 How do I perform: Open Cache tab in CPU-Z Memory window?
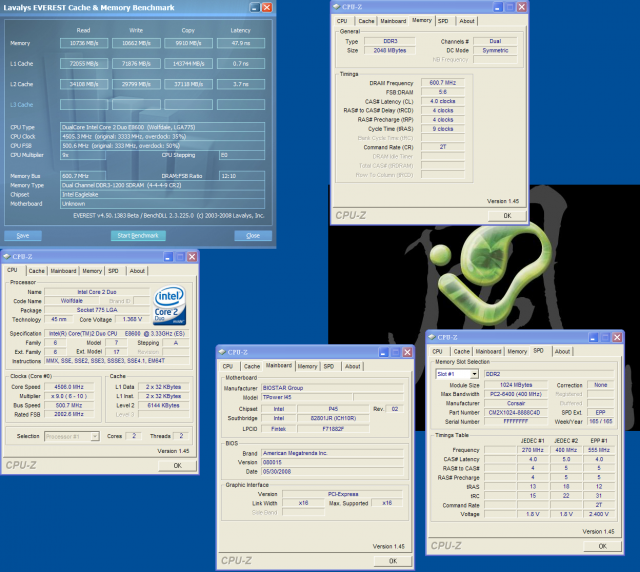click(x=366, y=21)
